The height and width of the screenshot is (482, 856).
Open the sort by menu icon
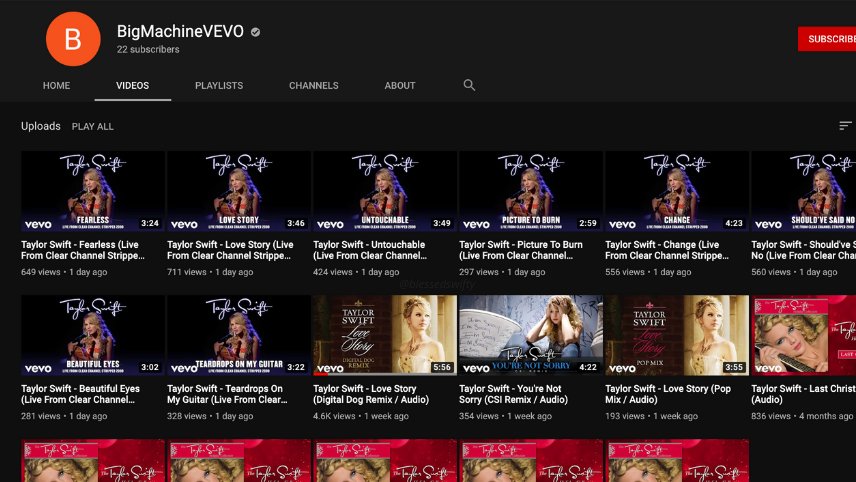point(845,126)
